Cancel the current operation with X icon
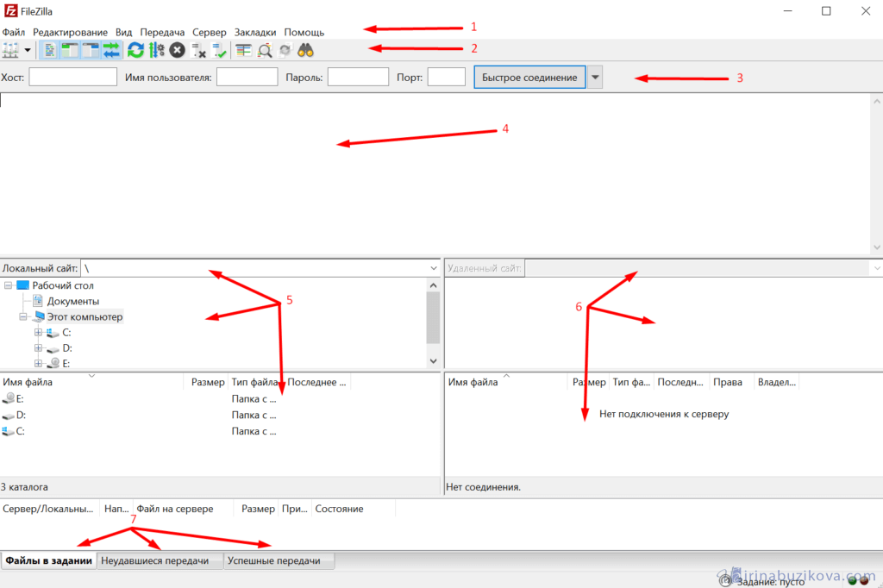The image size is (883, 588). point(177,50)
